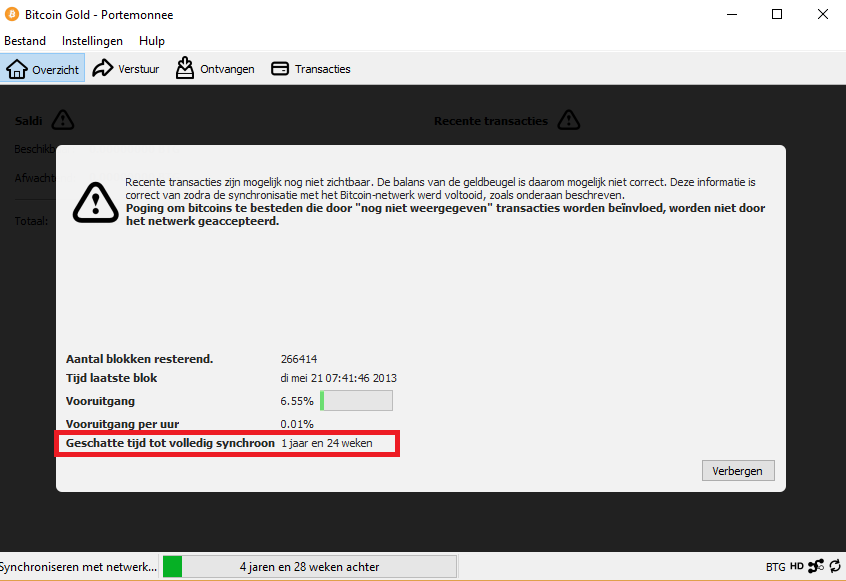Click the warning icon next to Saldi

pyautogui.click(x=63, y=120)
